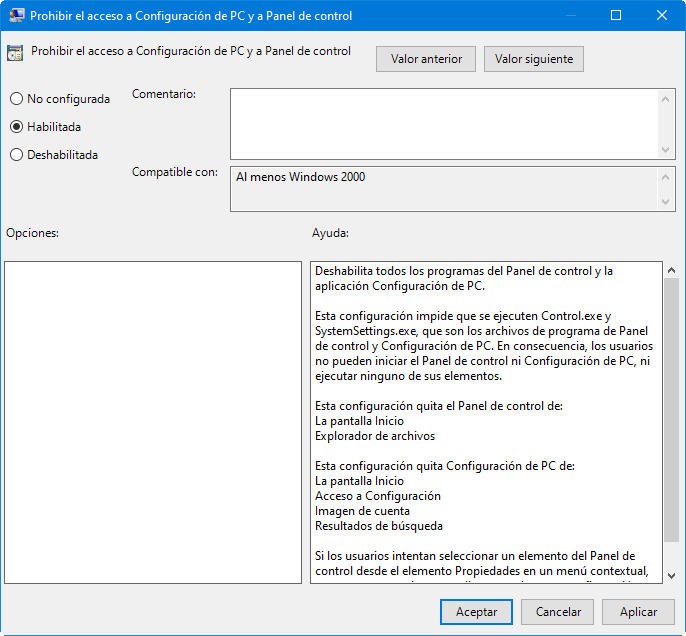
Task: Click the Ayuda panel vertical scrollbar thumb
Action: 672,410
